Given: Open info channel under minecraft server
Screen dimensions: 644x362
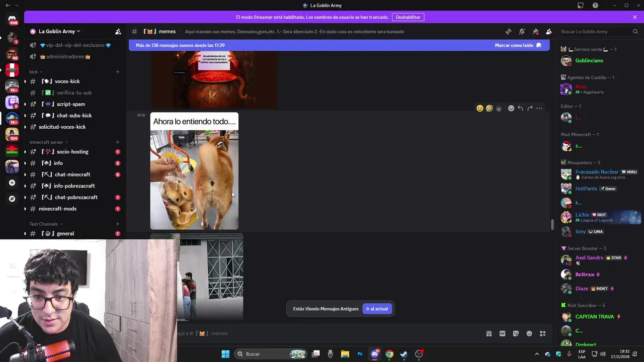Looking at the screenshot, I should click(74, 163).
